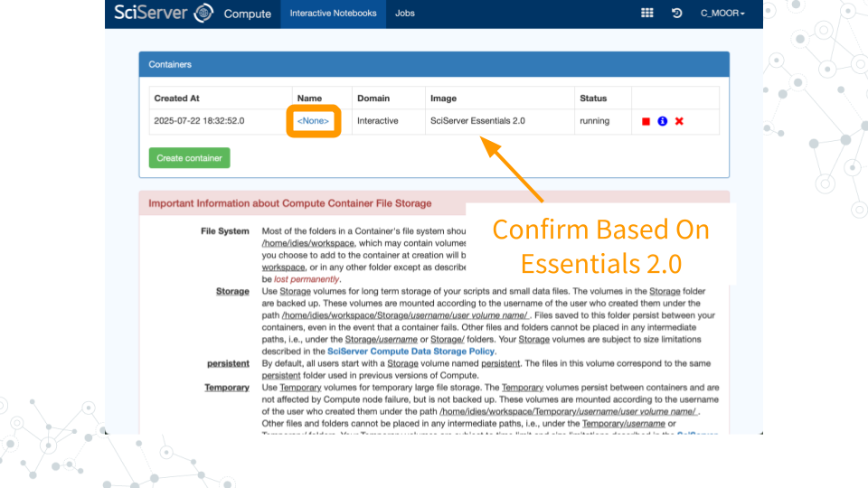Click the File System label
The image size is (868, 488).
(225, 231)
